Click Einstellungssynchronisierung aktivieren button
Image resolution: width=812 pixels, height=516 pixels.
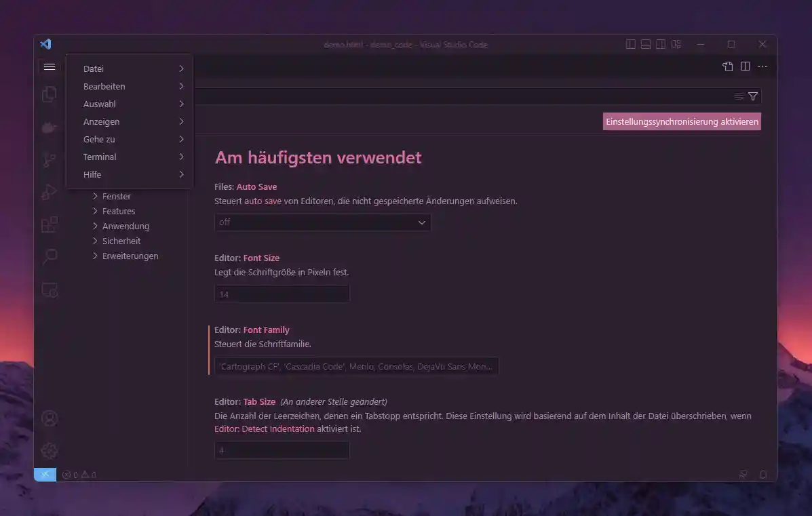682,121
